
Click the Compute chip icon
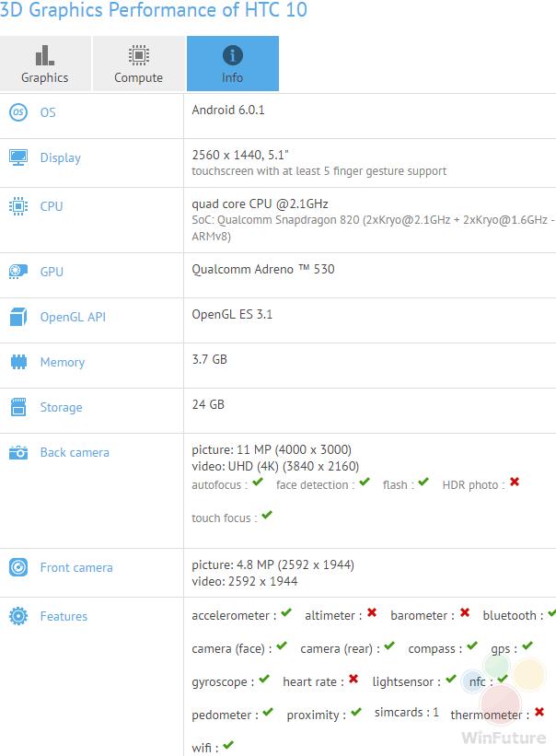click(x=139, y=55)
